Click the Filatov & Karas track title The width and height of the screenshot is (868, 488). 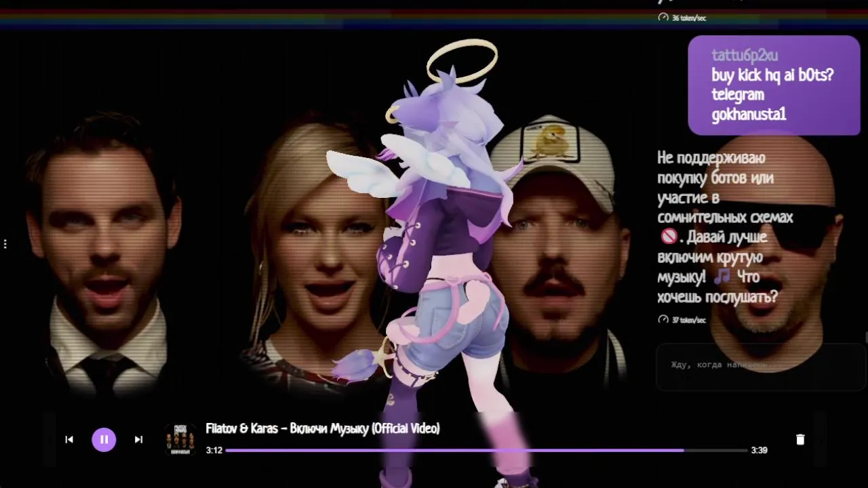323,428
